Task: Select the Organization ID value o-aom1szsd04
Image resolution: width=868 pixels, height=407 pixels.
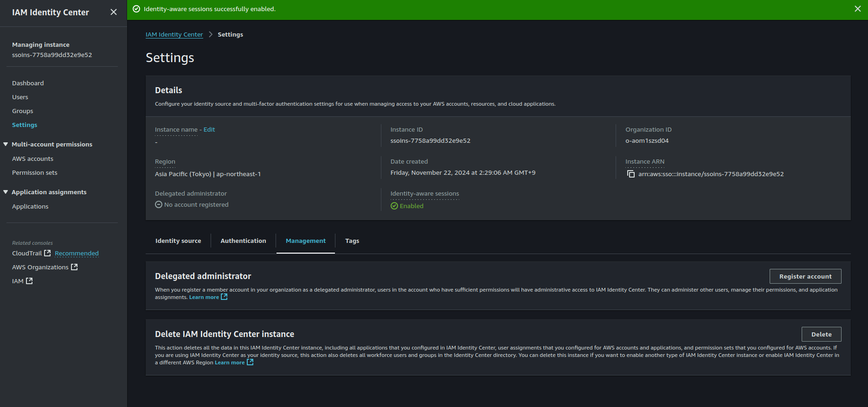Action: pos(647,140)
